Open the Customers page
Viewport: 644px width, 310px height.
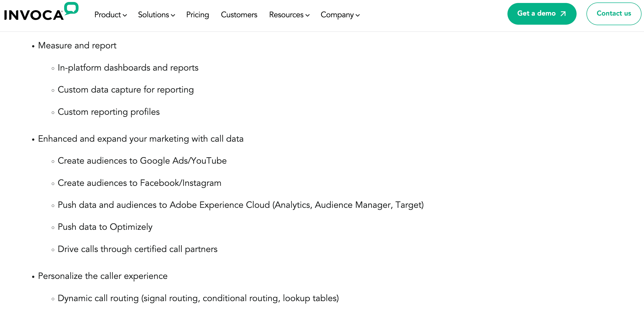pos(239,15)
